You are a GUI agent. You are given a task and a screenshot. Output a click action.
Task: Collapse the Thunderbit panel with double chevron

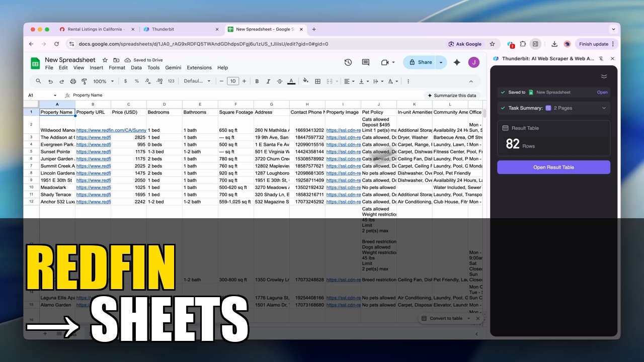tap(604, 76)
